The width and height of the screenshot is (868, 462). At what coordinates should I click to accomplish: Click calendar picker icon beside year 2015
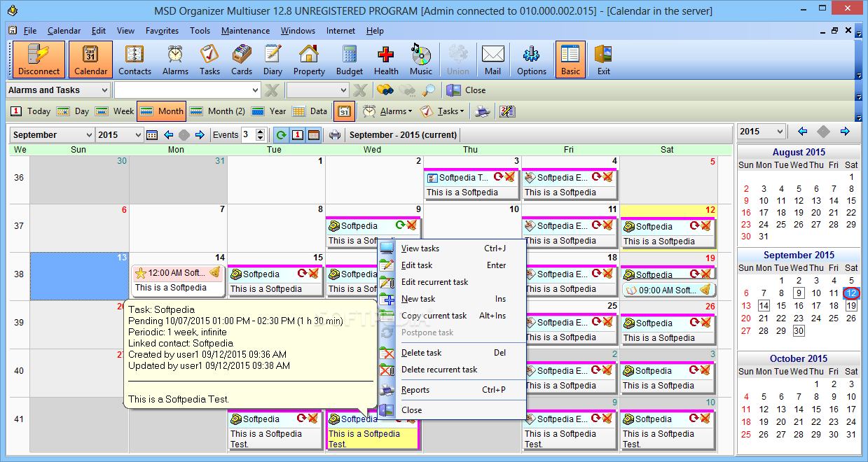(152, 134)
